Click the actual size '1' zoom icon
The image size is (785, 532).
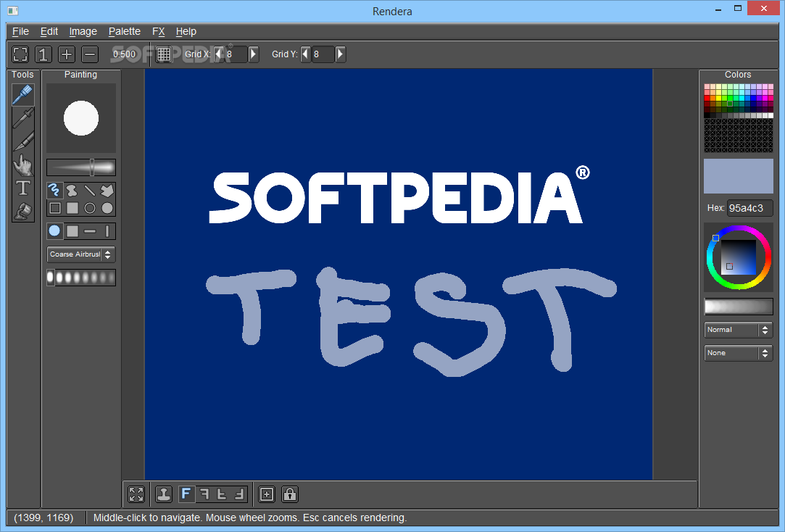(43, 54)
